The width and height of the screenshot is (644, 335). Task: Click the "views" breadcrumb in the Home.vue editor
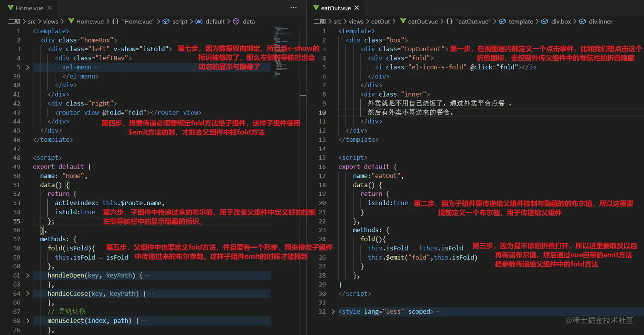pos(51,21)
